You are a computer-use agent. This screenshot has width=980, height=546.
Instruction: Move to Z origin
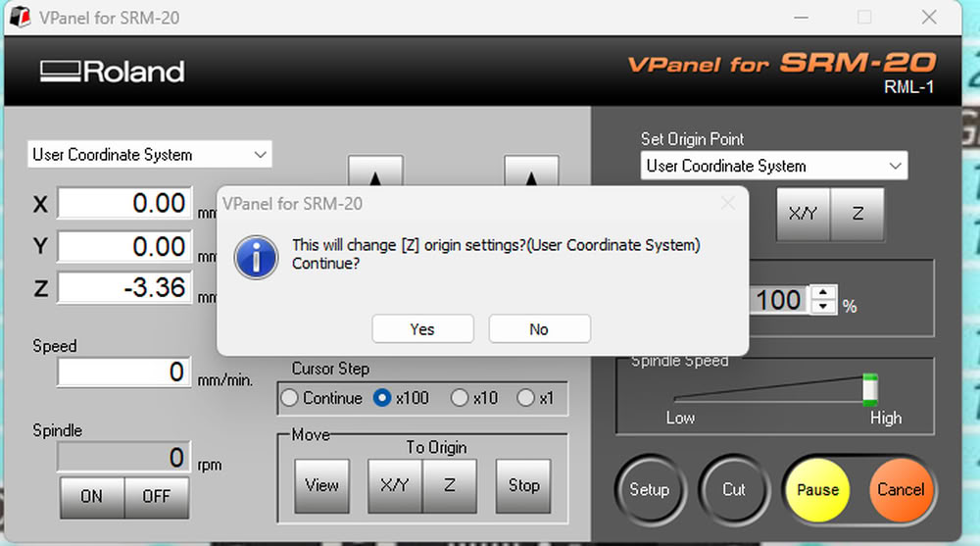[x=450, y=486]
